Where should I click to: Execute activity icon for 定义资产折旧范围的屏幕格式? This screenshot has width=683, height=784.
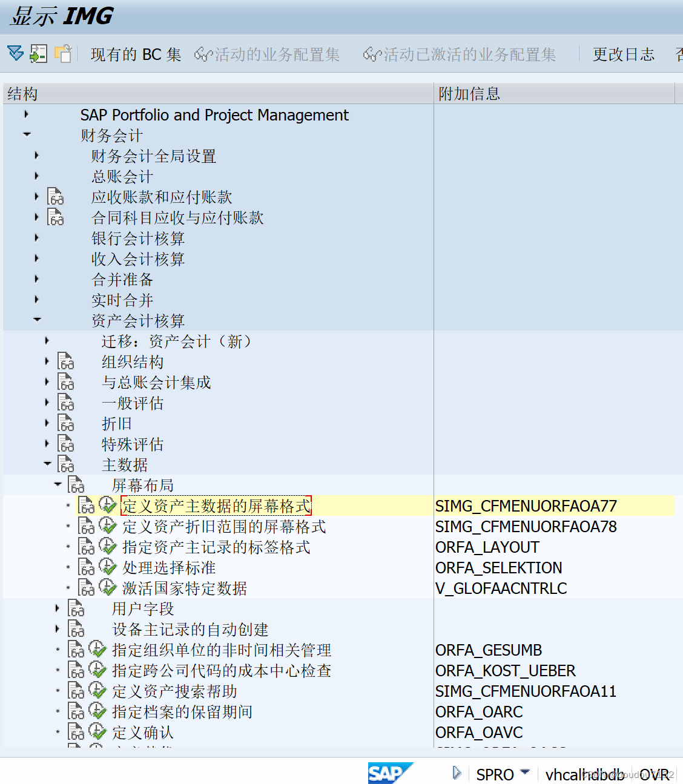coord(108,525)
